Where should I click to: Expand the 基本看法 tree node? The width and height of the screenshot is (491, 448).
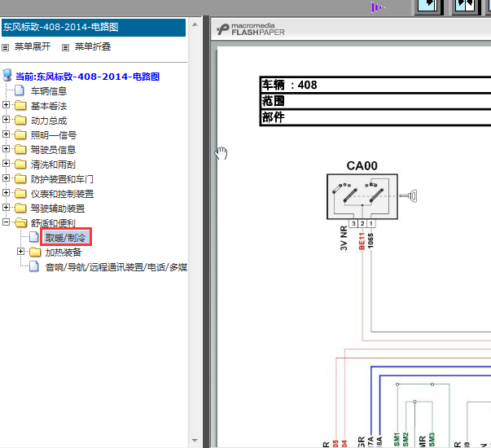point(6,104)
